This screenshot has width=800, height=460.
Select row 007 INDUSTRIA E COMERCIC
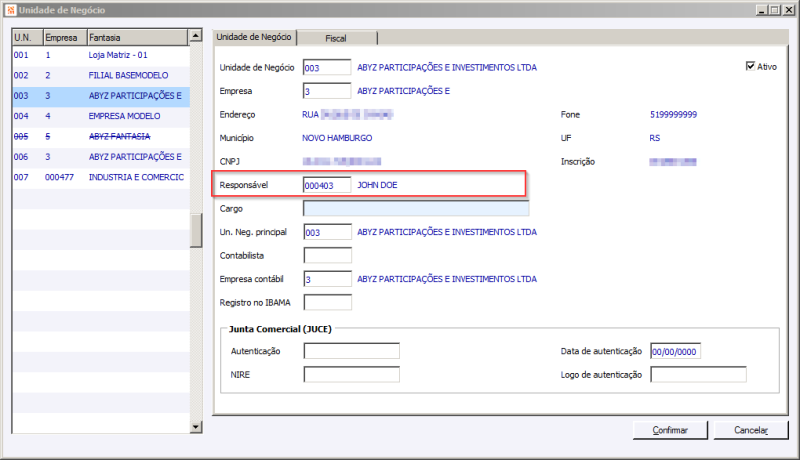point(101,177)
